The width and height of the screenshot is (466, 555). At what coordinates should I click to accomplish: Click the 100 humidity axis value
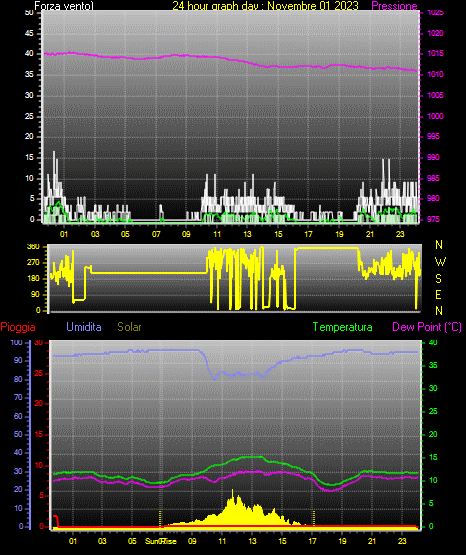click(x=16, y=343)
